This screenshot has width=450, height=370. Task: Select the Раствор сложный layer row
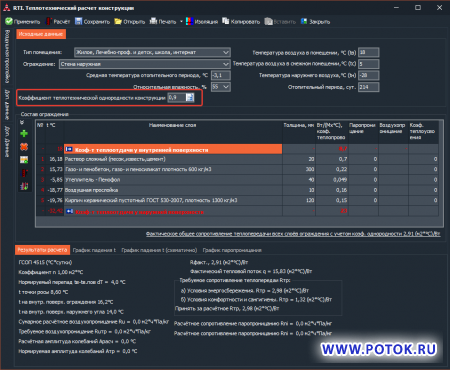[x=237, y=159]
